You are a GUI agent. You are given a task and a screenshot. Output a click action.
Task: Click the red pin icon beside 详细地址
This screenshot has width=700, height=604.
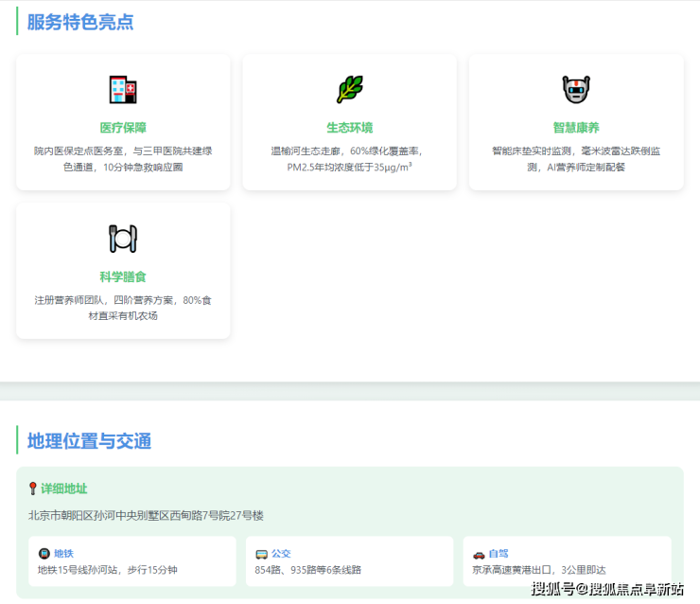[33, 489]
